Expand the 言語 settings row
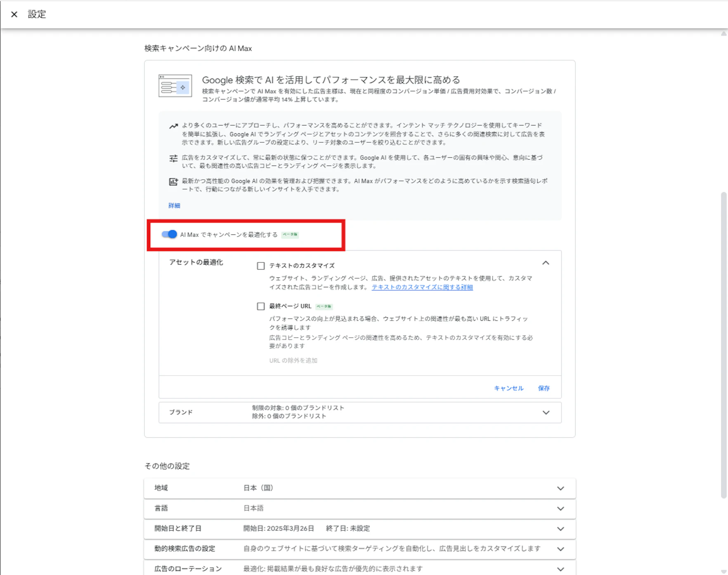This screenshot has height=575, width=728. click(x=360, y=508)
